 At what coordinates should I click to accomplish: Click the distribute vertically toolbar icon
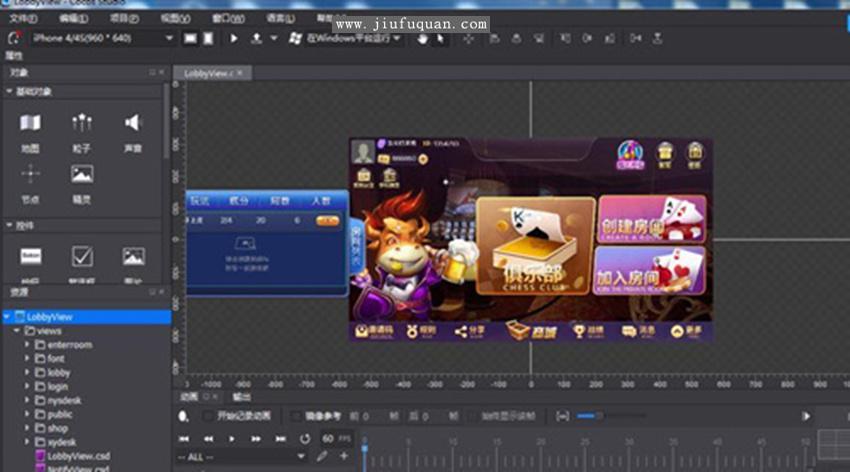tap(657, 38)
